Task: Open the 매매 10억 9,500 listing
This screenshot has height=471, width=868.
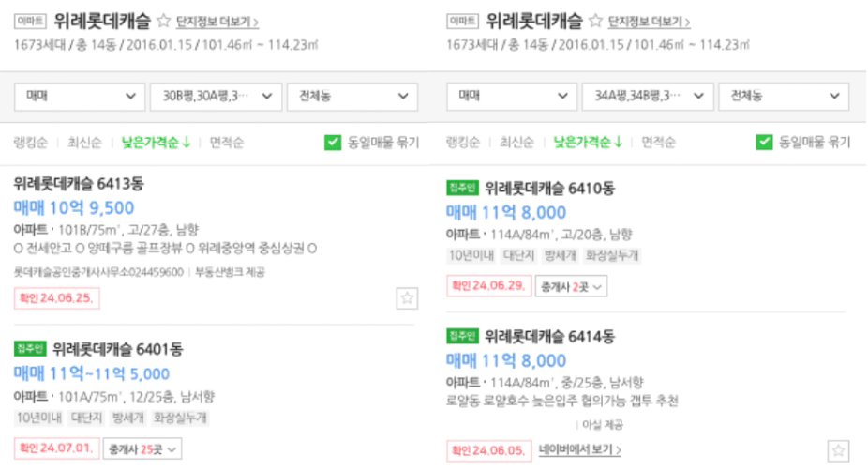Action: point(74,207)
